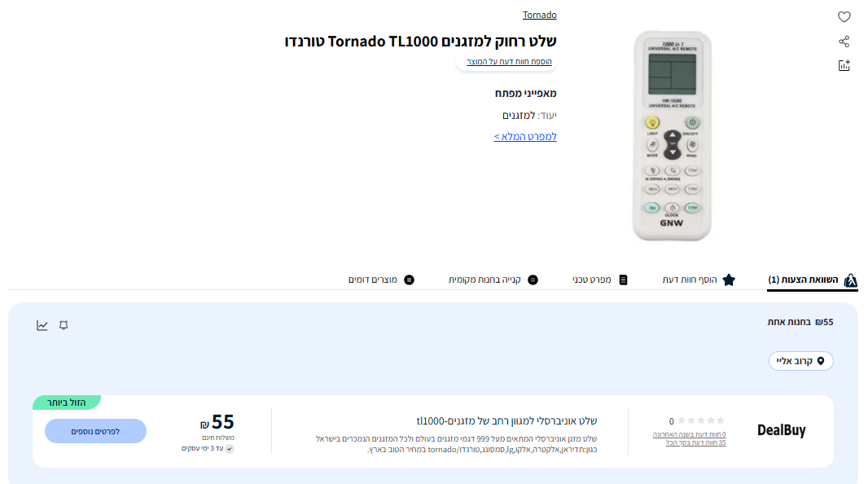Select the קנייה בחנות מקומית tab
This screenshot has width=868, height=484.
click(x=493, y=279)
